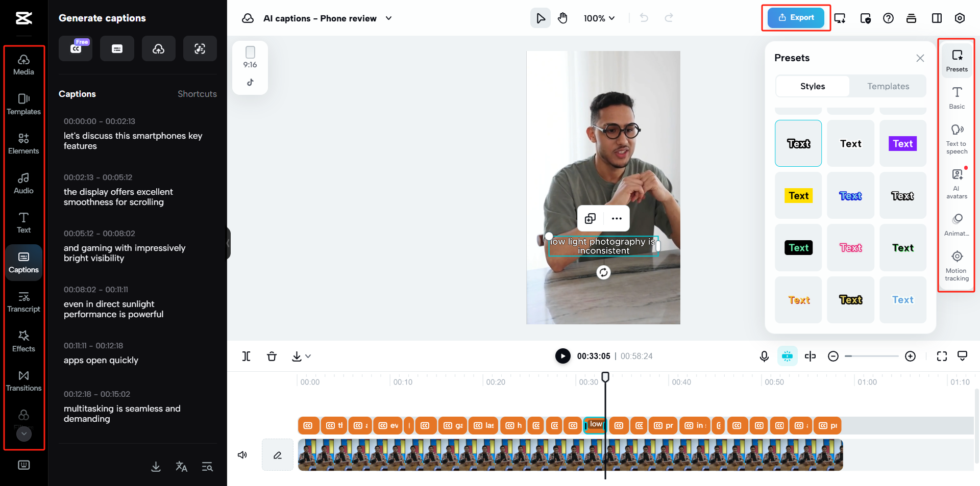This screenshot has height=486, width=980.
Task: Open the layout toggle icon in the top bar
Action: 937,18
